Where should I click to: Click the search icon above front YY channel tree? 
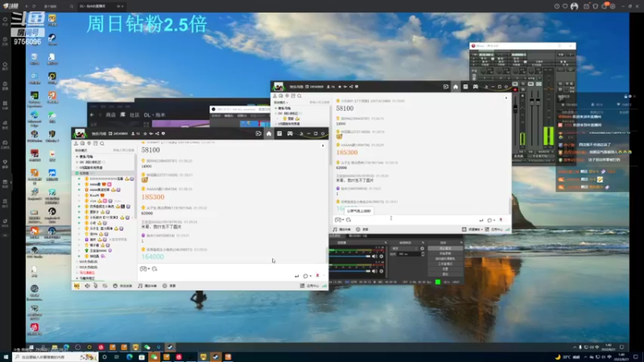pyautogui.click(x=102, y=144)
